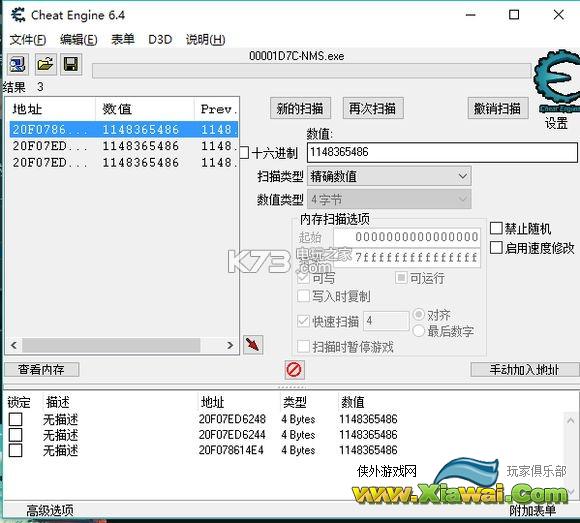Lock the 20F07ED6248 address entry checkbox
This screenshot has width=580, height=523.
16,419
